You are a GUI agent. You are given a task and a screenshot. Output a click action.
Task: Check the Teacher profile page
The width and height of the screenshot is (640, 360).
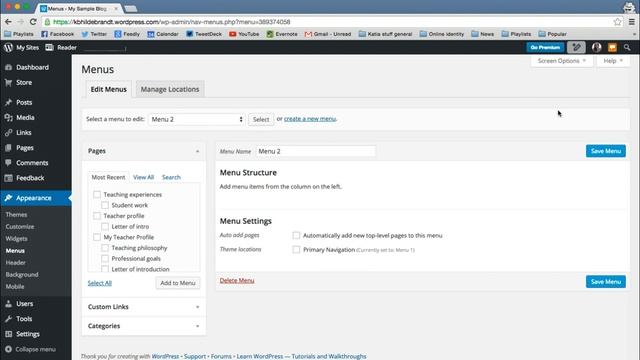tap(97, 216)
